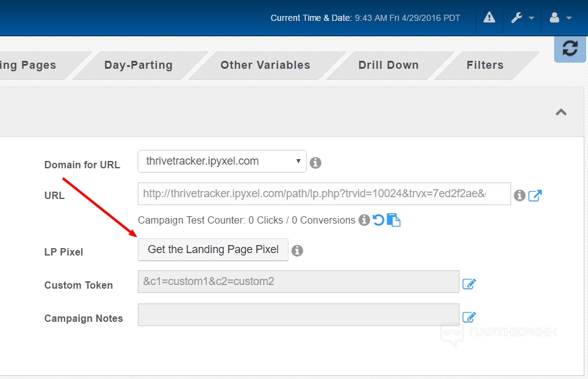Collapse the panel with the chevron up
This screenshot has height=379, width=588.
(561, 112)
